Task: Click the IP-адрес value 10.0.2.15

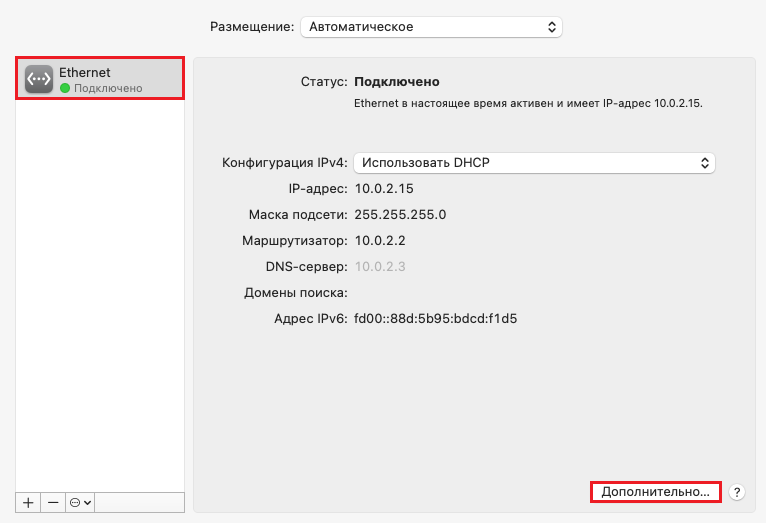Action: (384, 188)
